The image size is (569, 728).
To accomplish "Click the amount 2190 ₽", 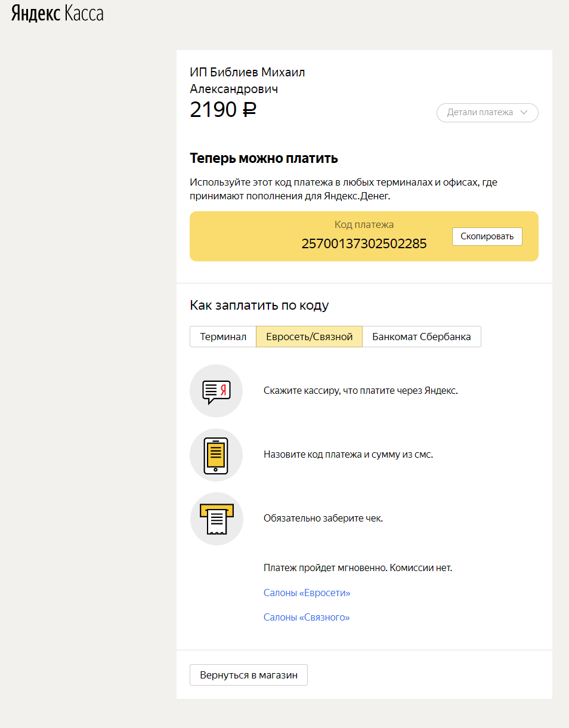I will [223, 110].
